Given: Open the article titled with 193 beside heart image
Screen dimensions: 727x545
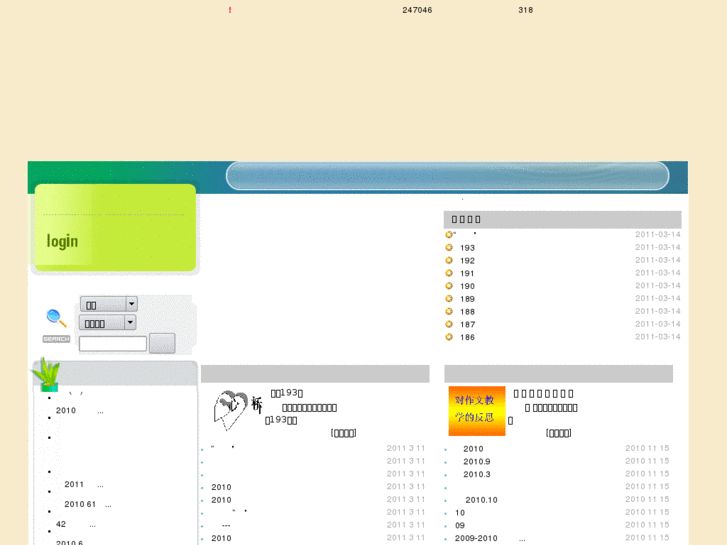Looking at the screenshot, I should click(287, 393).
